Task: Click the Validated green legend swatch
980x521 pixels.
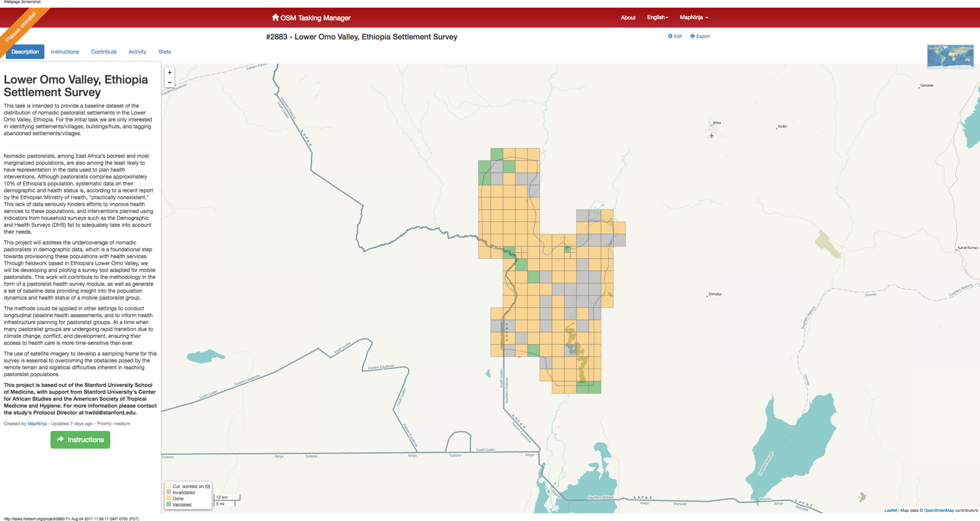Action: (x=169, y=505)
